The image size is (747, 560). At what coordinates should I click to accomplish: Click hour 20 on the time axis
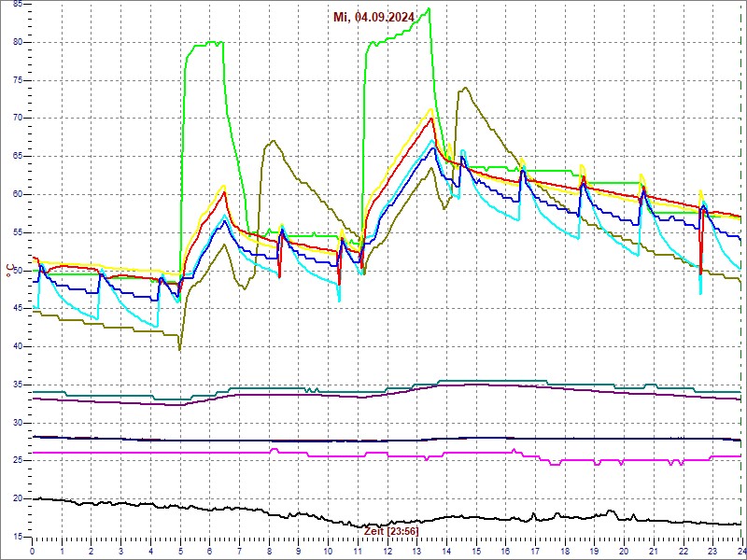[x=623, y=551]
